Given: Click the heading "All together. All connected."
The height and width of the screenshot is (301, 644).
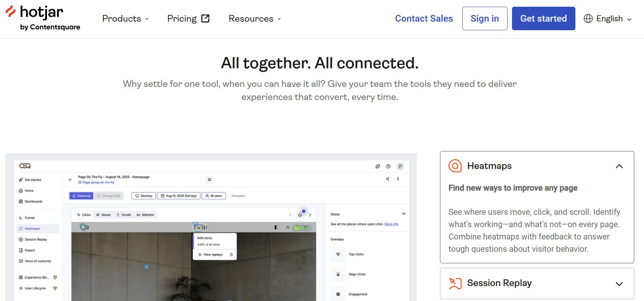Looking at the screenshot, I should point(320,63).
